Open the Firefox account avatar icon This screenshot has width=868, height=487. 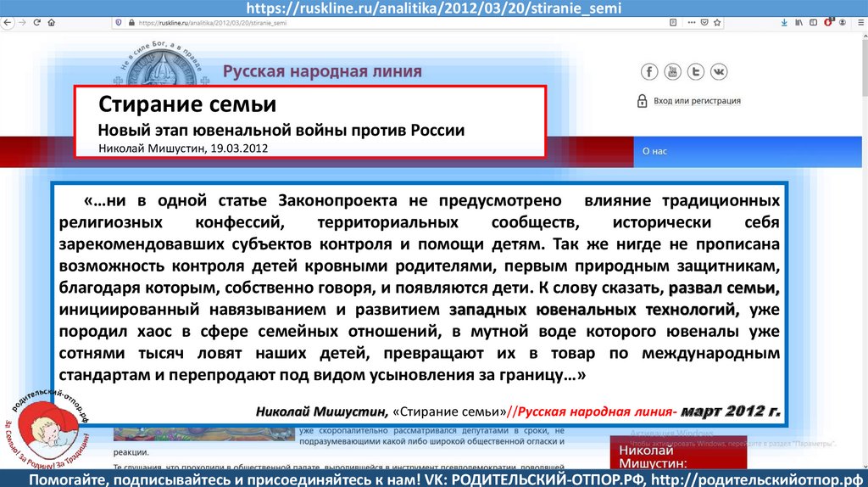(843, 23)
